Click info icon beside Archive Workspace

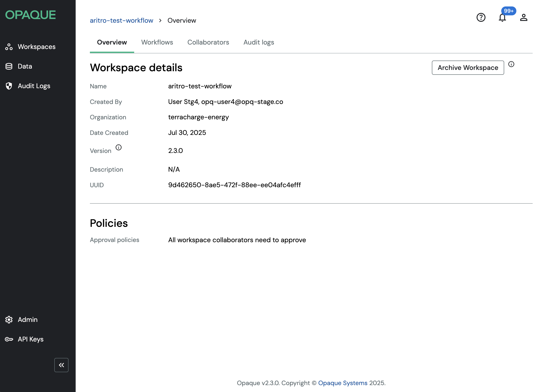click(511, 64)
